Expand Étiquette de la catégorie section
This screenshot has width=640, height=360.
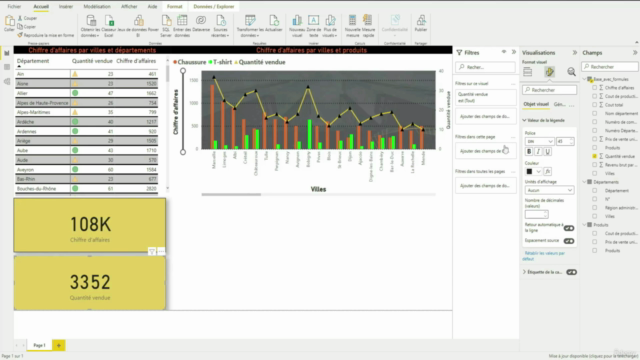pyautogui.click(x=524, y=272)
